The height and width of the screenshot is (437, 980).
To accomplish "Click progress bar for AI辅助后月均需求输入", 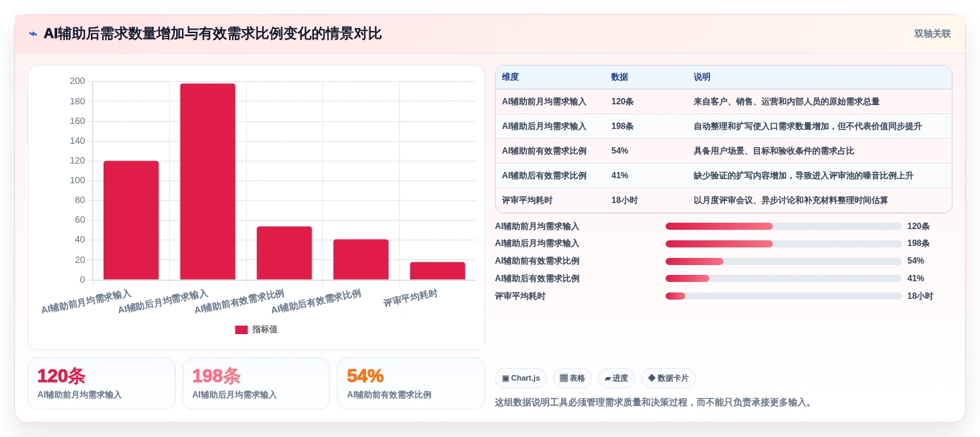I will point(783,244).
